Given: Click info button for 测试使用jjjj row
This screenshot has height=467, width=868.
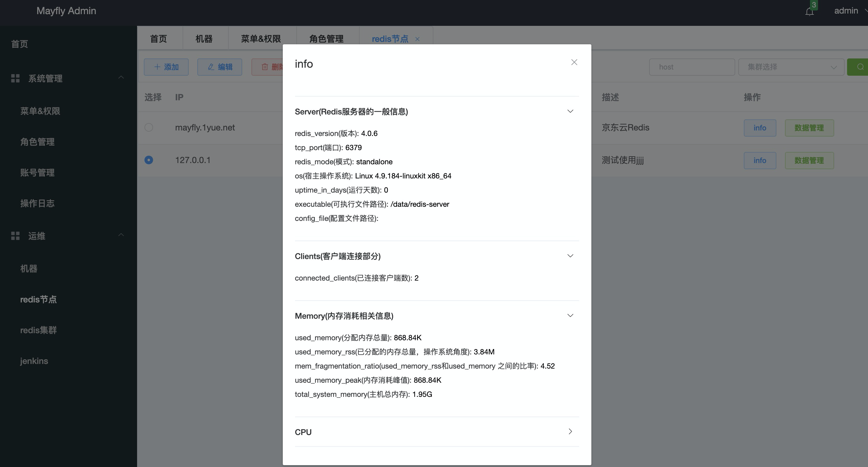Looking at the screenshot, I should [760, 160].
